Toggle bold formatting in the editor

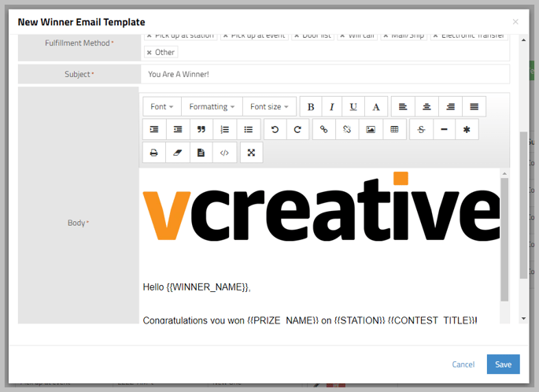coord(311,106)
